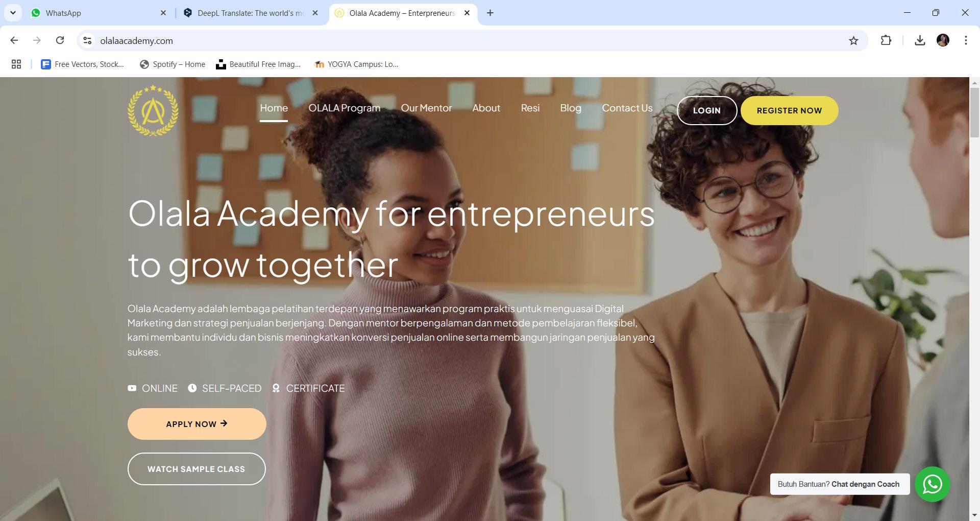Expand the tab search dropdown arrow
980x521 pixels.
tap(13, 13)
